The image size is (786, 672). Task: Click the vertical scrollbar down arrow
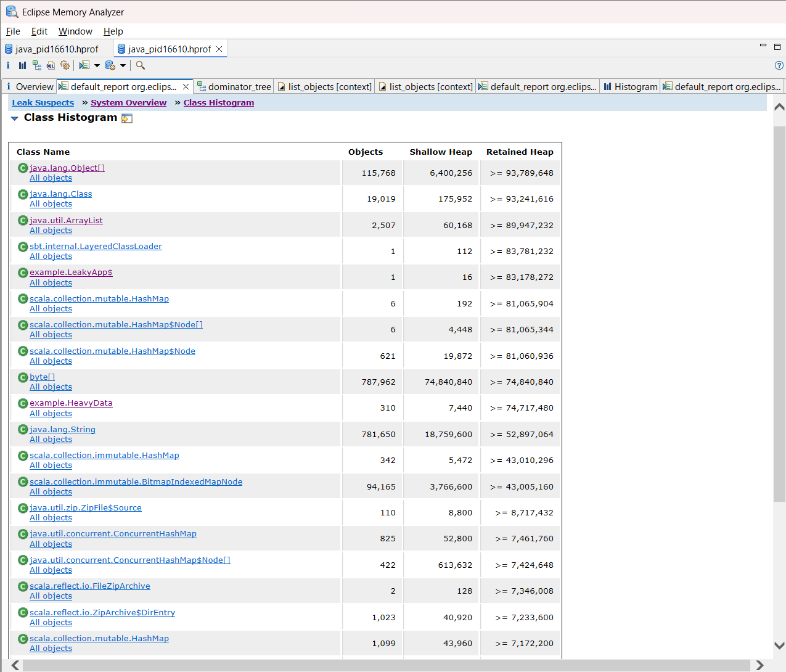tap(779, 645)
